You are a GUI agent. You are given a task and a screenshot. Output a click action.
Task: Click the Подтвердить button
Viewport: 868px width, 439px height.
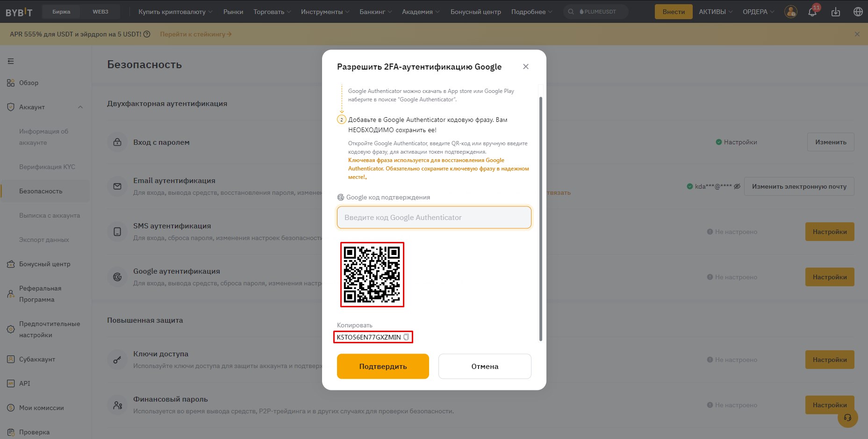click(x=383, y=366)
